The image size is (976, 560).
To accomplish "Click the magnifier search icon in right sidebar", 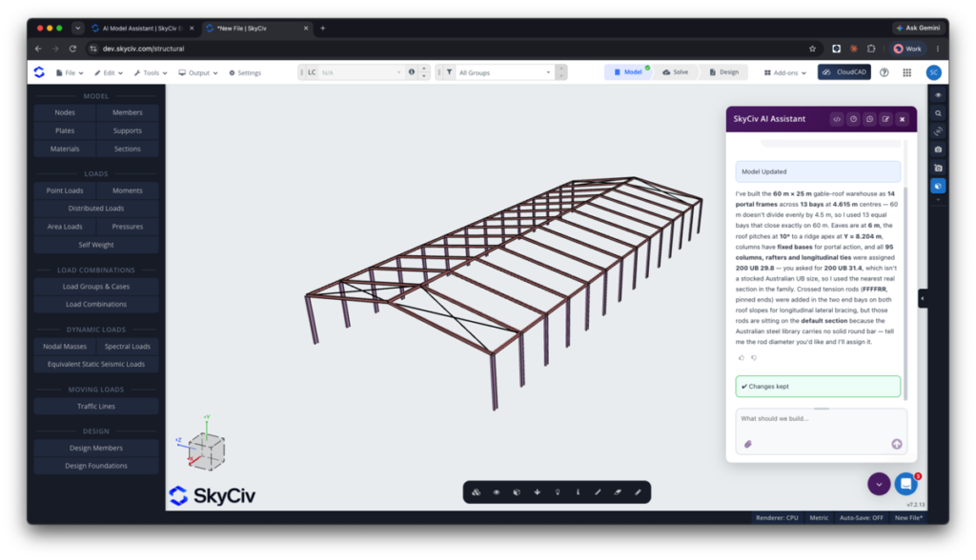I will tap(938, 113).
